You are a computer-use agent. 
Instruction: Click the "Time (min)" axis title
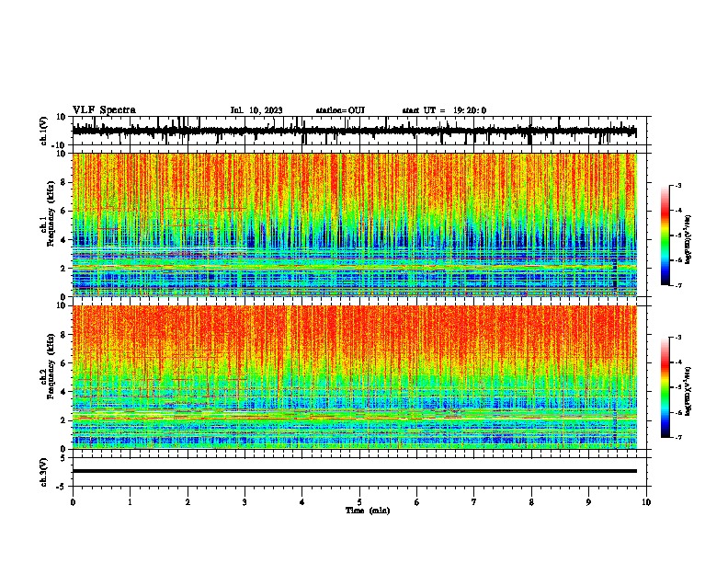368,511
